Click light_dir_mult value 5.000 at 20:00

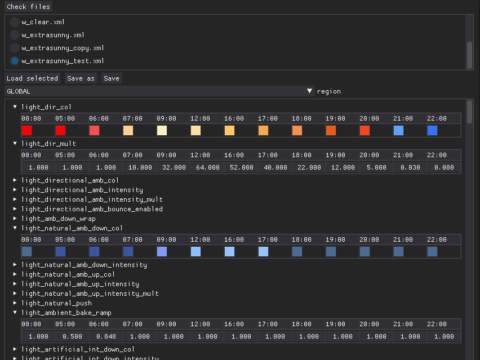(x=376, y=167)
